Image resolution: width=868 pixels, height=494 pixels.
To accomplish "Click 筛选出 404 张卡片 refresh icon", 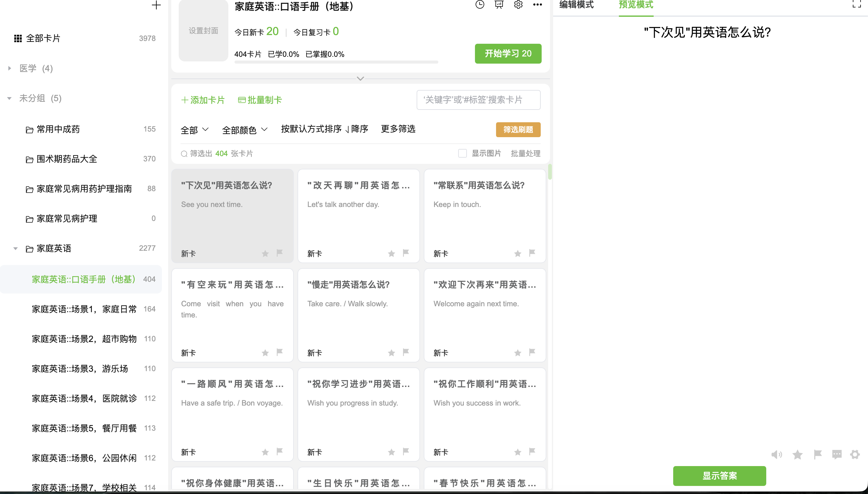I will tap(184, 154).
